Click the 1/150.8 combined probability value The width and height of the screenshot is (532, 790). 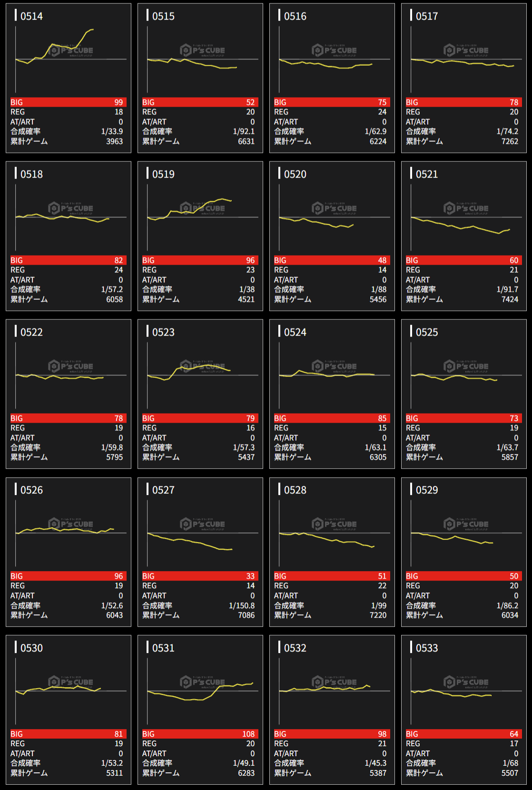242,605
